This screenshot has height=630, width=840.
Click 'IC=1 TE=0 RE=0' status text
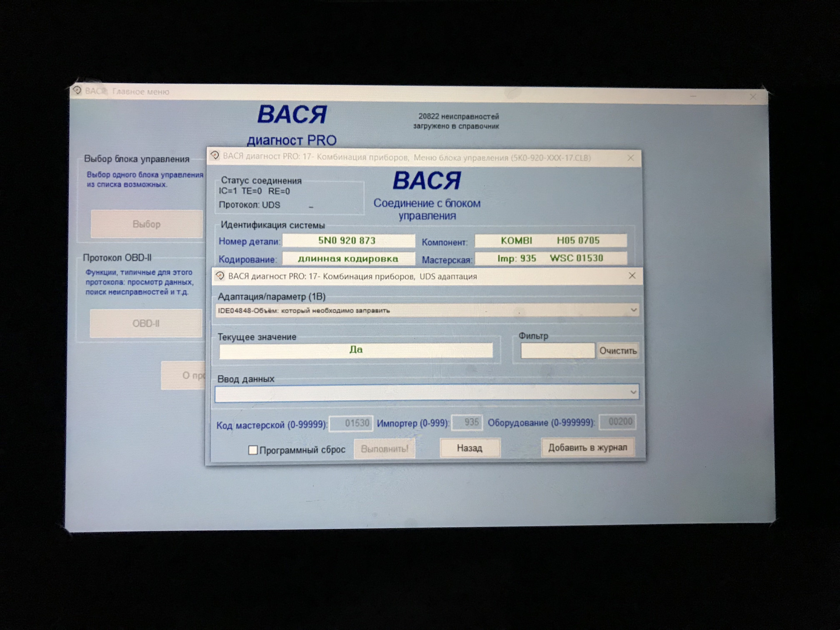(254, 191)
